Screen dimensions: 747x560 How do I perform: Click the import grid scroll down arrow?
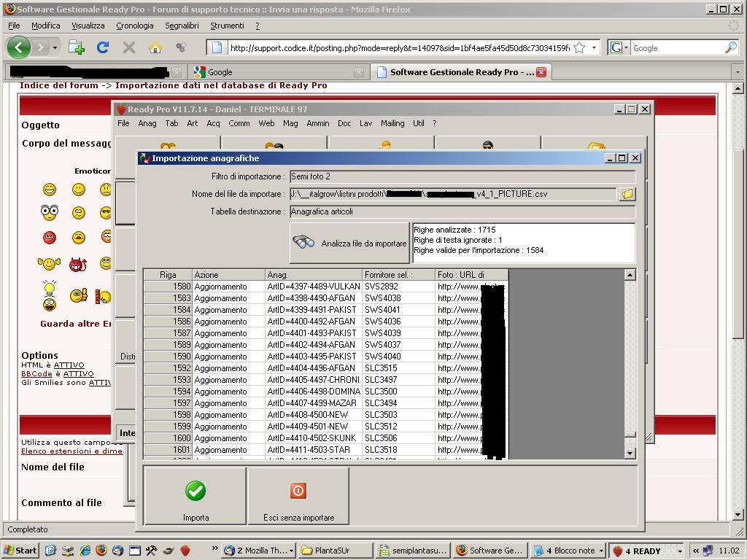click(630, 453)
